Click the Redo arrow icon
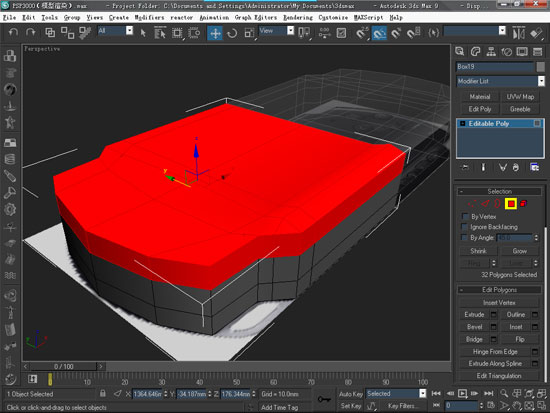 point(31,33)
